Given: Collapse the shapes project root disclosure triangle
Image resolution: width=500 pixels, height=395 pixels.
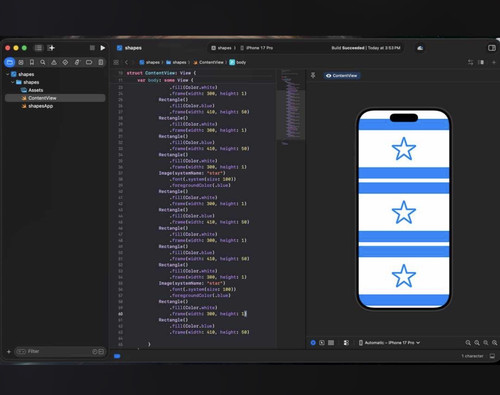Looking at the screenshot, I should tap(7, 74).
